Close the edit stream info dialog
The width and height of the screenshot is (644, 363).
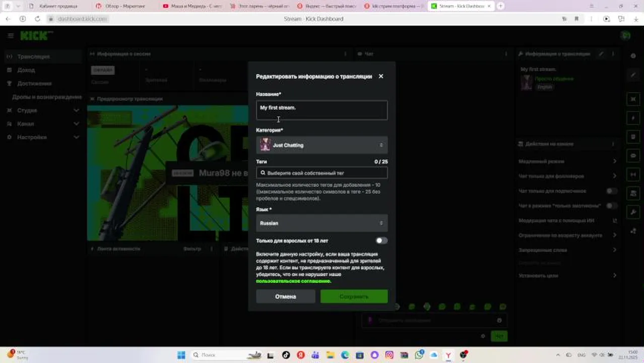tap(380, 76)
